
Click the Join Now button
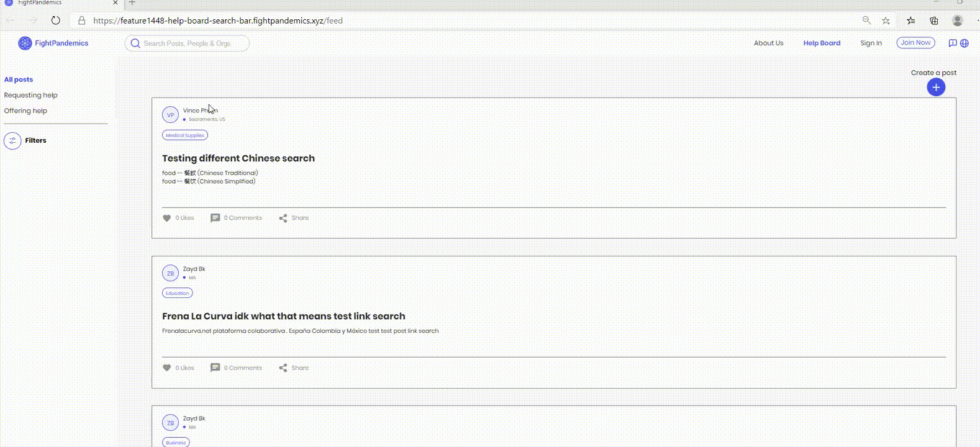[915, 43]
